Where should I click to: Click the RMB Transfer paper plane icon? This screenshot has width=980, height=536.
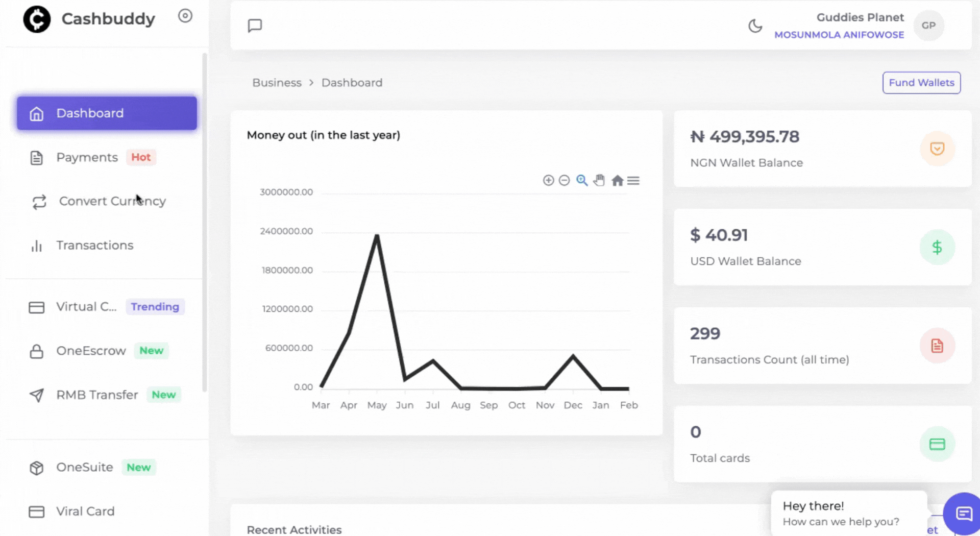[36, 396]
